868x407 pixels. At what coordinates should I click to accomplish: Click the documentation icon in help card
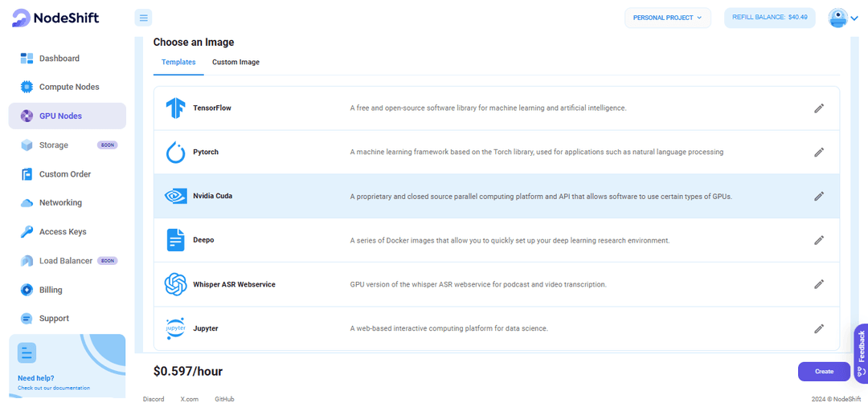(x=27, y=352)
